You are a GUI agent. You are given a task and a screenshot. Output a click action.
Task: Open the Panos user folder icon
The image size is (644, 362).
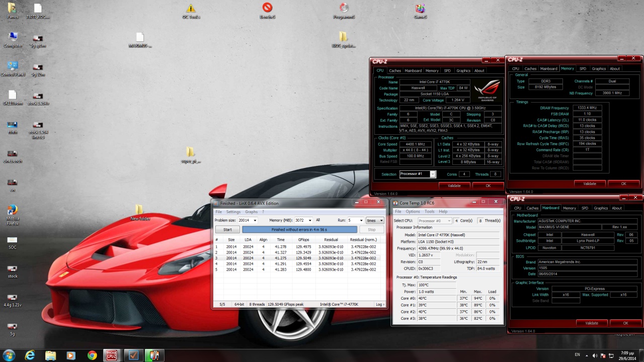point(12,11)
